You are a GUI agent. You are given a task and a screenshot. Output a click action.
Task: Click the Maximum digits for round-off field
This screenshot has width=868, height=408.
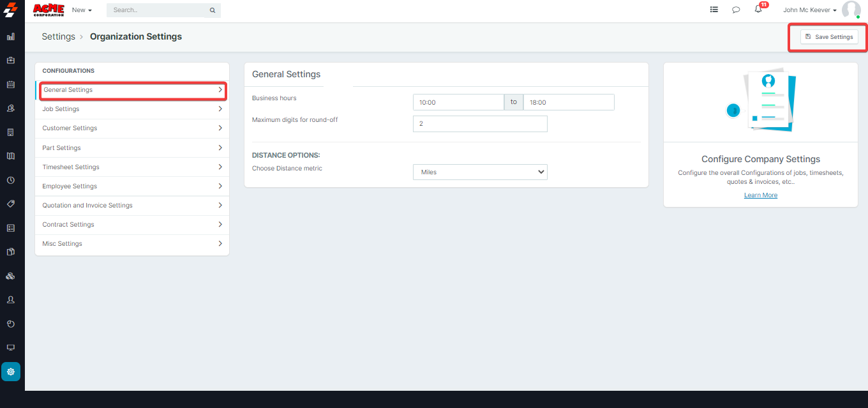click(x=480, y=124)
